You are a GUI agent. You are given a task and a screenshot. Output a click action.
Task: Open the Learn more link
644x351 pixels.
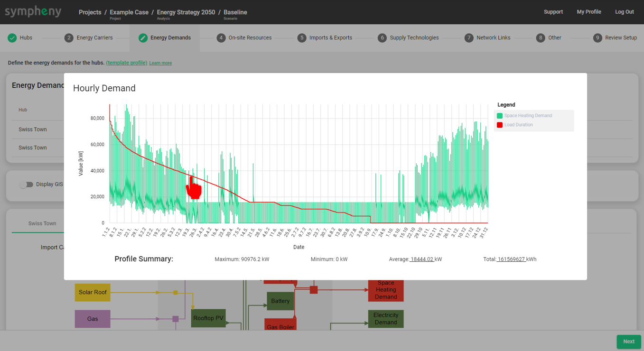pos(160,63)
